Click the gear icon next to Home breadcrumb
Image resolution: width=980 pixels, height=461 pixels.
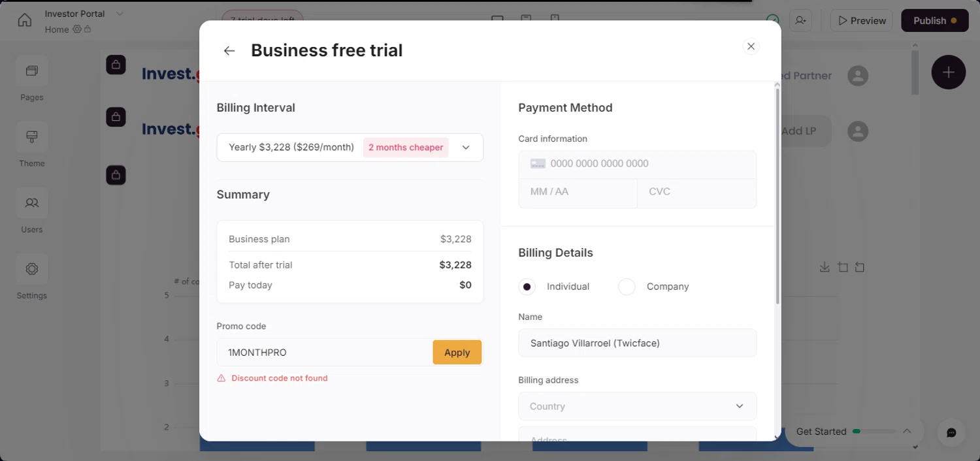coord(77,29)
